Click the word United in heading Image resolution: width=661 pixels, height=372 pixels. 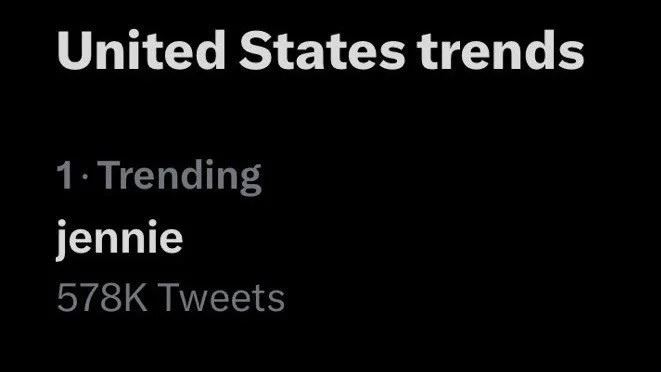141,50
